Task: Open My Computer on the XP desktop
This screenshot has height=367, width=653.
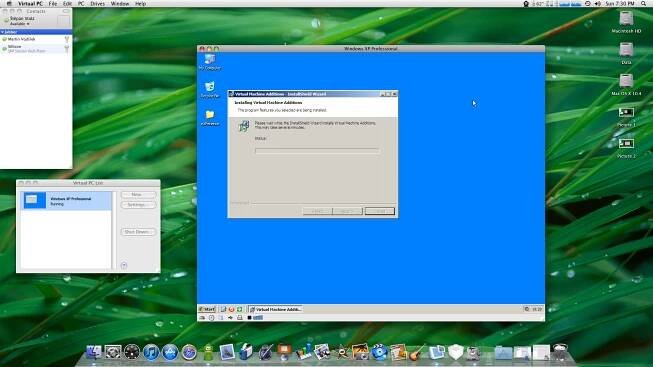Action: coord(210,62)
